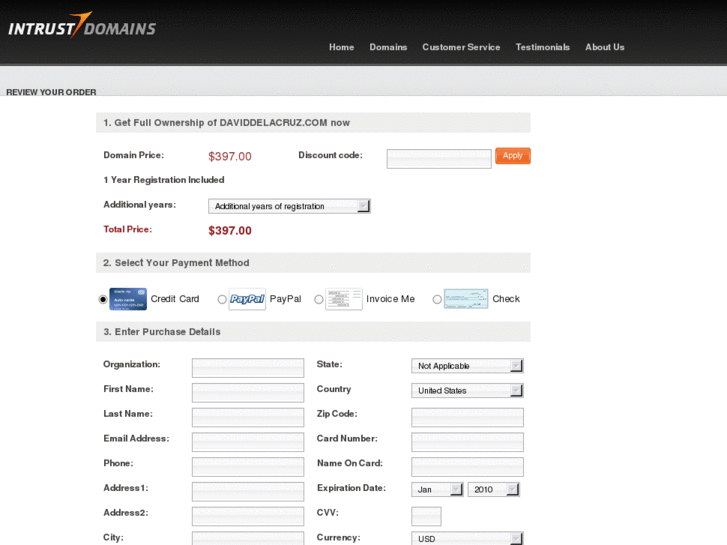Screen dimensions: 727x545
Task: Expand the State dropdown
Action: (467, 366)
